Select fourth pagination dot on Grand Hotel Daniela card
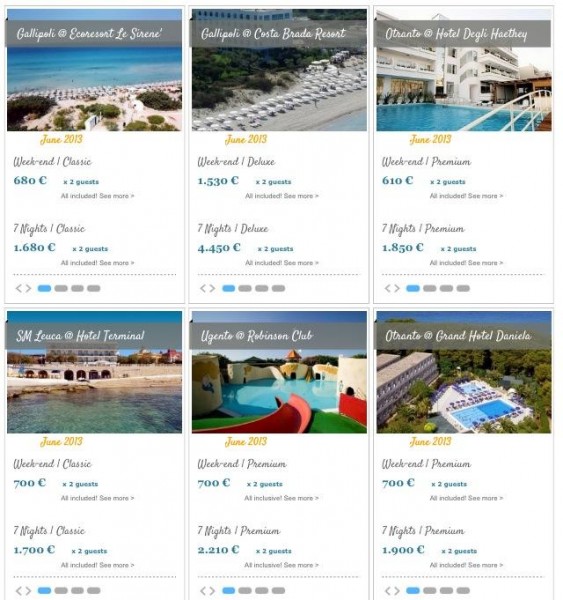The width and height of the screenshot is (563, 600). coord(463,590)
